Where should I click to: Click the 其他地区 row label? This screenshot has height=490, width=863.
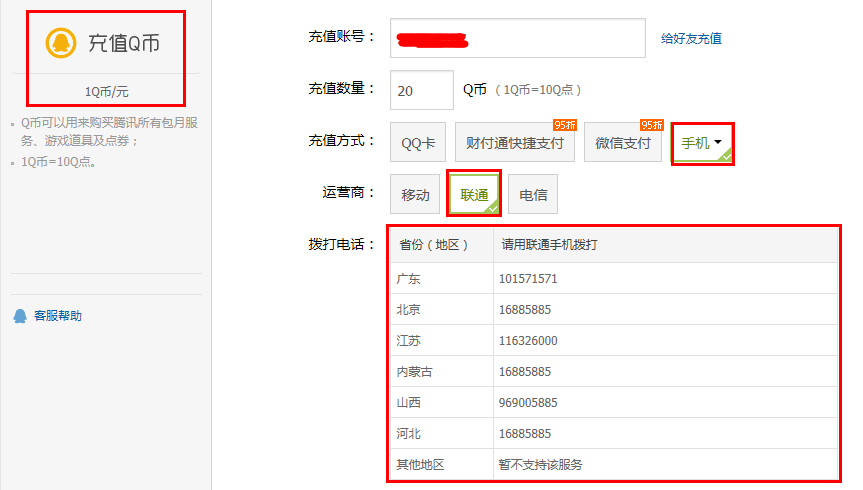pyautogui.click(x=420, y=465)
